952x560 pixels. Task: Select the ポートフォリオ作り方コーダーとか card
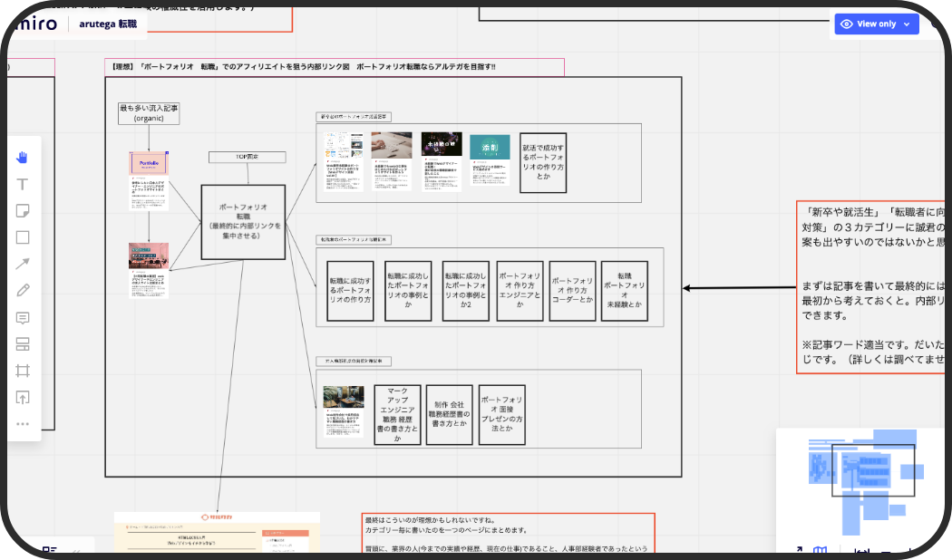(x=572, y=291)
